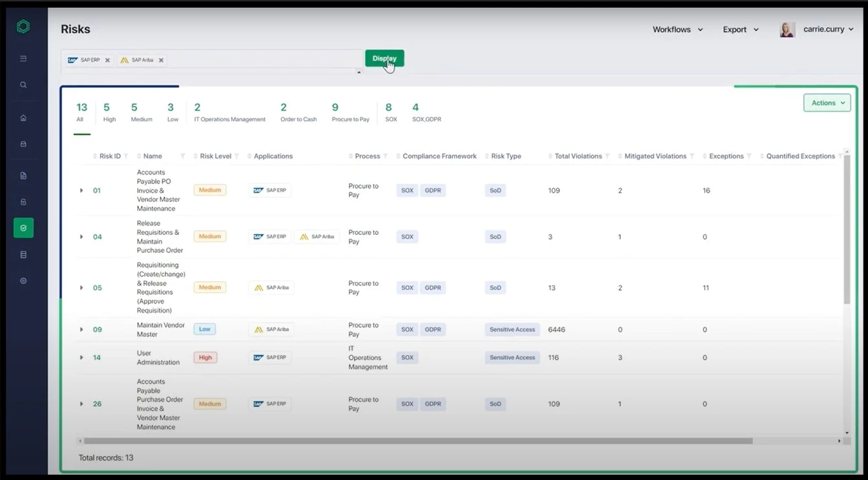Click the hamburger menu icon at sidebar top
This screenshot has height=480, width=868.
[x=23, y=58]
